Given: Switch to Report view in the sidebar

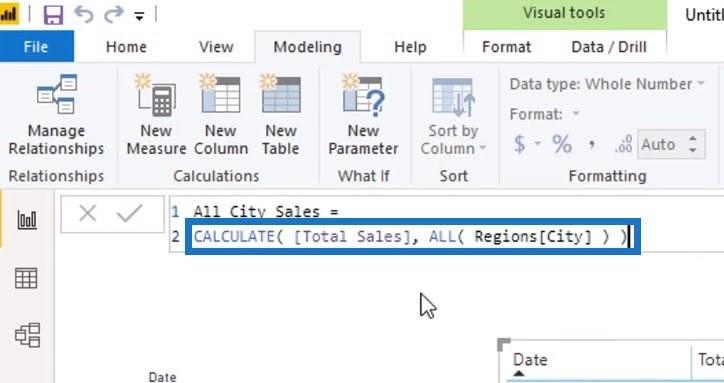Looking at the screenshot, I should 27,219.
